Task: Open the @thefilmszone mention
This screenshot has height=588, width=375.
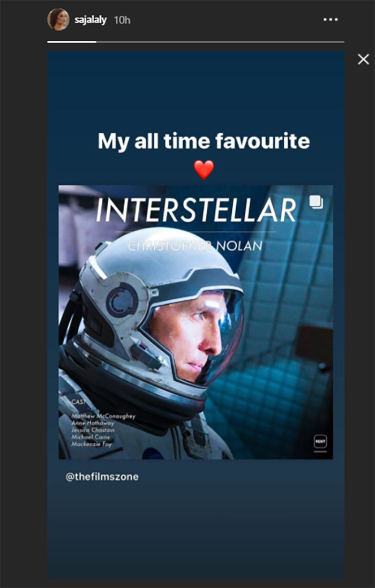Action: click(x=102, y=477)
